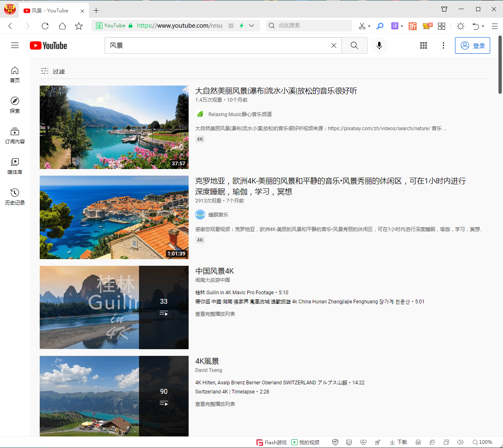Go to 首页 in the sidebar
503x448 pixels.
[15, 74]
